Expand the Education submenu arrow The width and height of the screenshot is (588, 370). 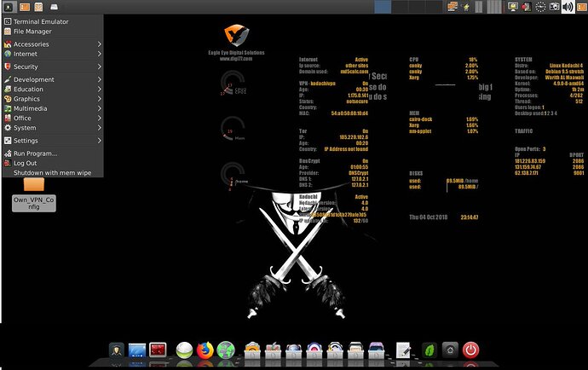click(100, 90)
